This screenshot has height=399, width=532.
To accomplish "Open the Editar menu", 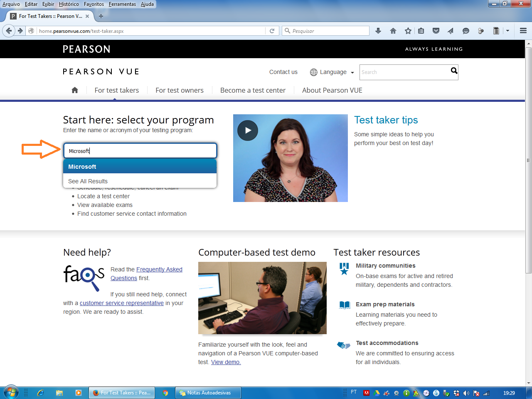I will point(31,4).
